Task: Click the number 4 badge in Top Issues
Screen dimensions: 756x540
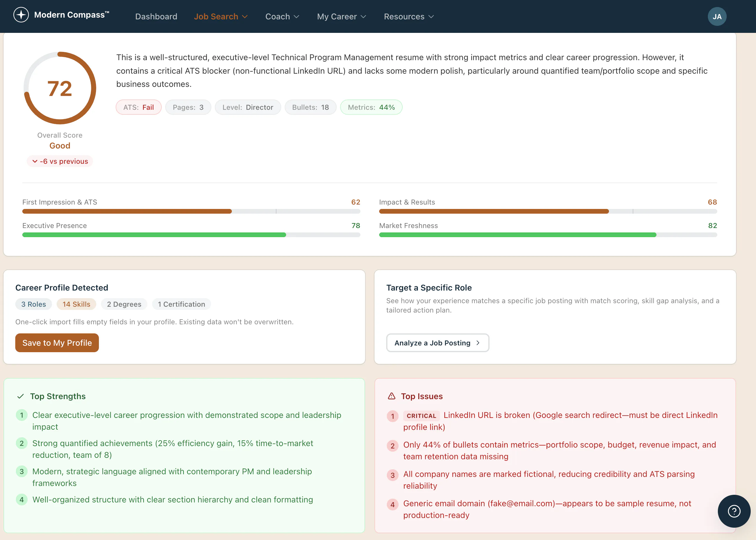Action: click(x=393, y=504)
